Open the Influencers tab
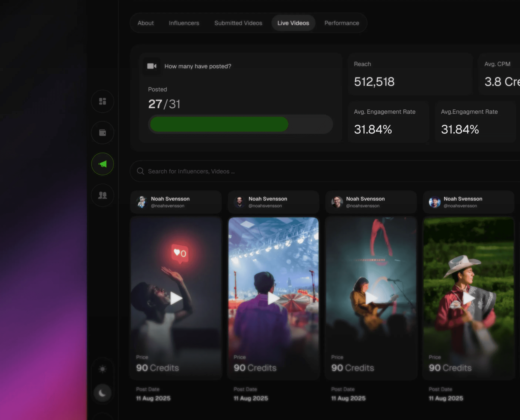The image size is (520, 420). [x=184, y=23]
